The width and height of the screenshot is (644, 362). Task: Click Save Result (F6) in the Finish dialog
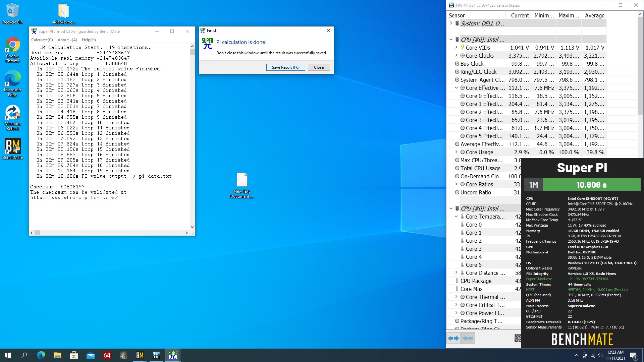[285, 67]
